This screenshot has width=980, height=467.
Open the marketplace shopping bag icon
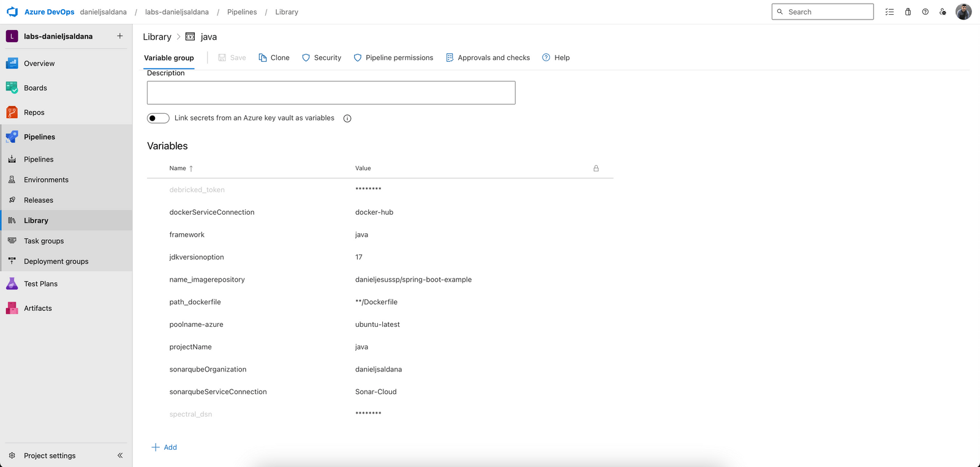click(908, 12)
